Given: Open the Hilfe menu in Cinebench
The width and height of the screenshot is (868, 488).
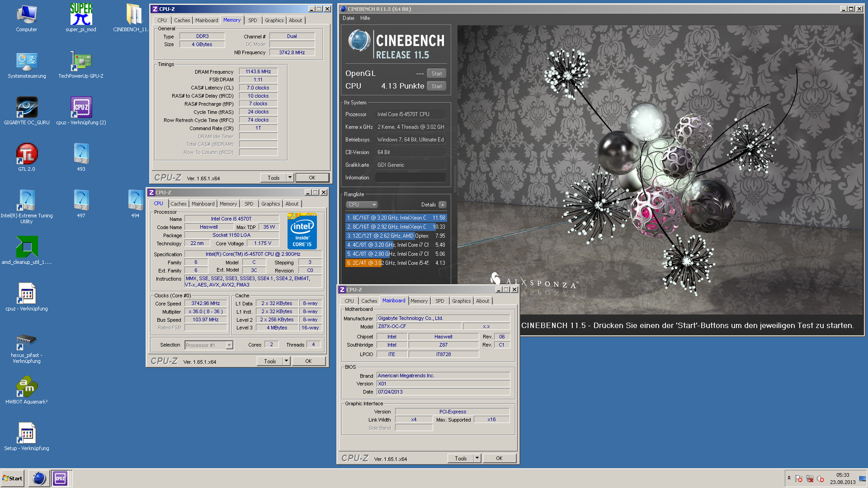Looking at the screenshot, I should [365, 18].
